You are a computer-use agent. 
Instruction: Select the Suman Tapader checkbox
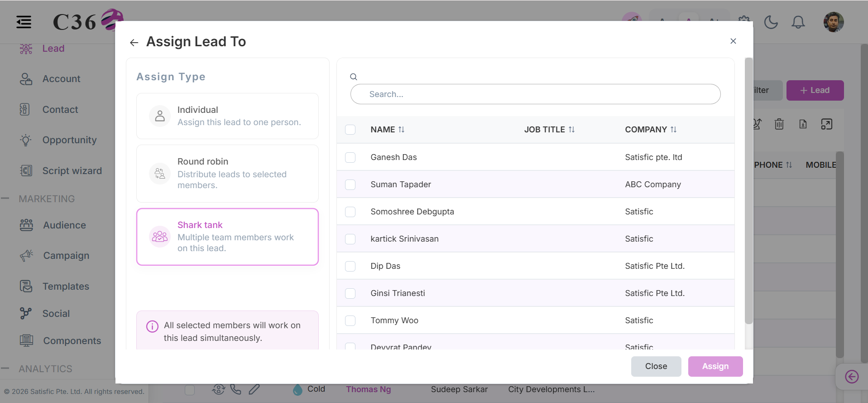pyautogui.click(x=350, y=185)
